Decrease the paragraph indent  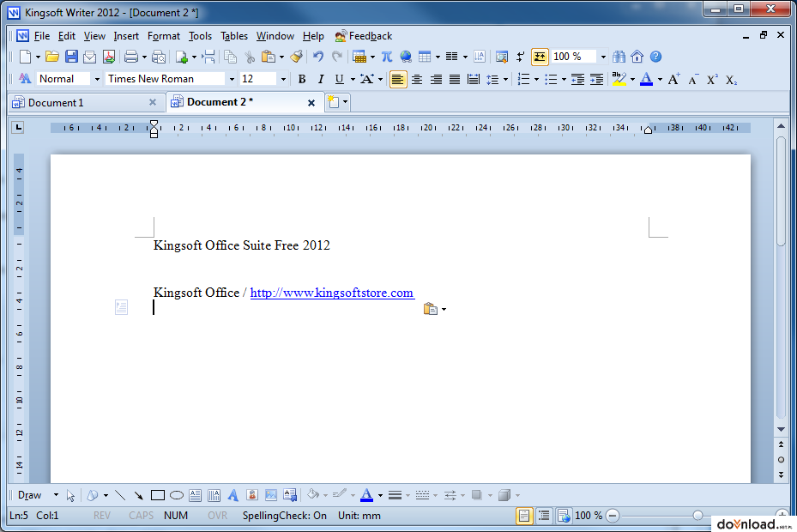pyautogui.click(x=577, y=79)
